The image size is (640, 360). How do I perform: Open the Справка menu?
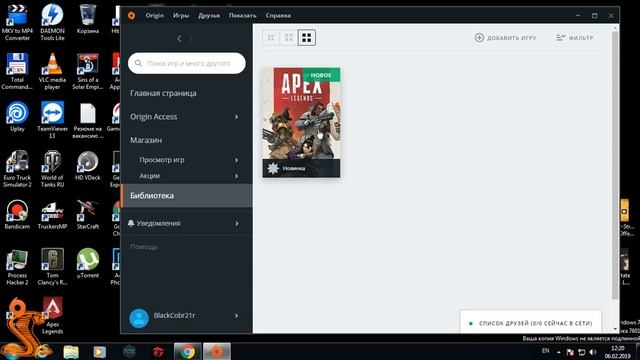point(278,16)
